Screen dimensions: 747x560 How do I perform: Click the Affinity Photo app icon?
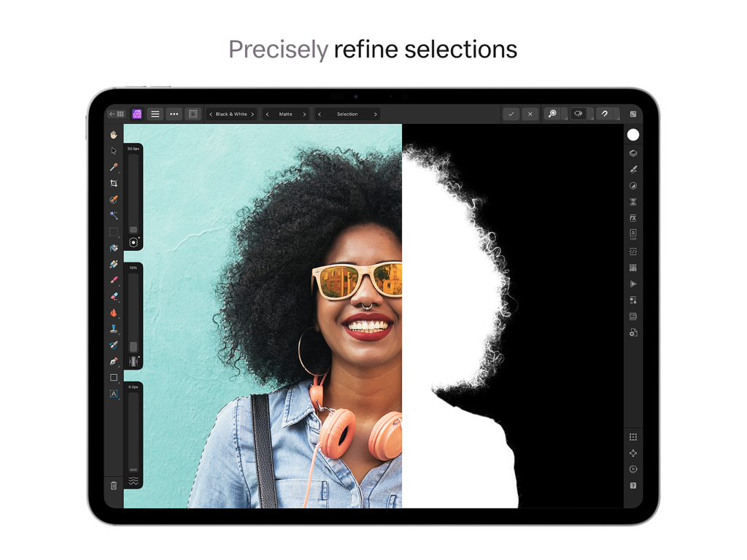pyautogui.click(x=136, y=114)
